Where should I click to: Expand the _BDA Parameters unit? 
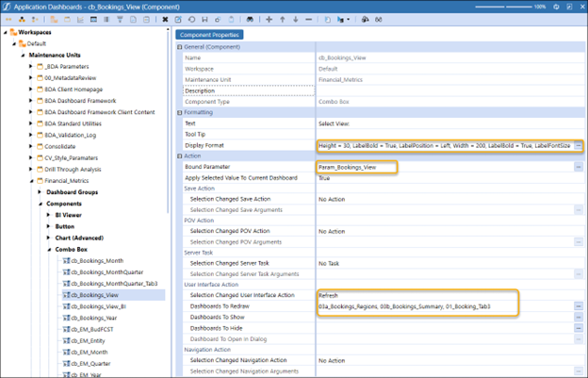31,66
